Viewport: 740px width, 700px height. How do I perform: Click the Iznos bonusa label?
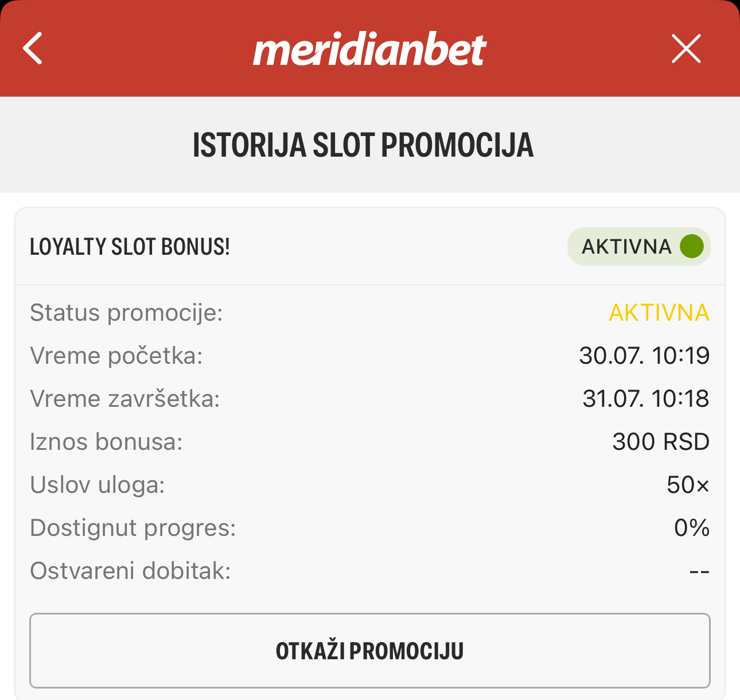[106, 442]
